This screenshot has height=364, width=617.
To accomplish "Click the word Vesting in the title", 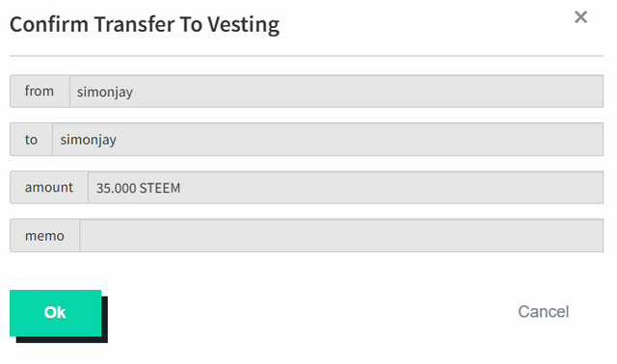I will tap(244, 25).
